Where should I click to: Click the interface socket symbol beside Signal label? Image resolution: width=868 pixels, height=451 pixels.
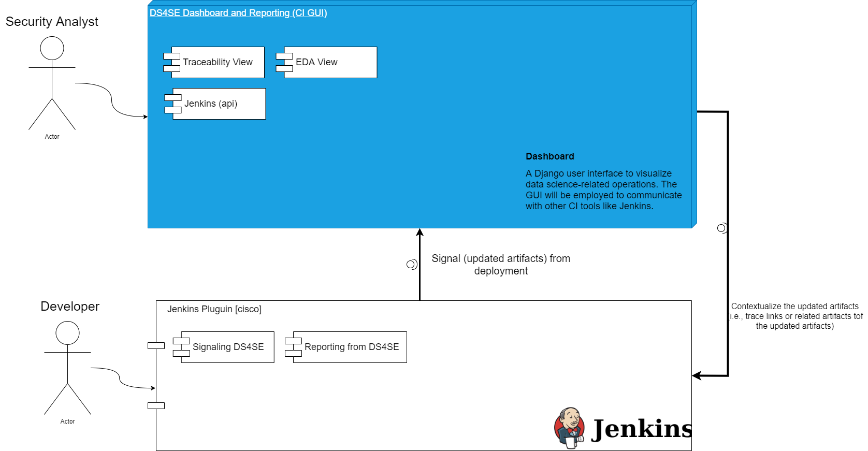click(412, 265)
